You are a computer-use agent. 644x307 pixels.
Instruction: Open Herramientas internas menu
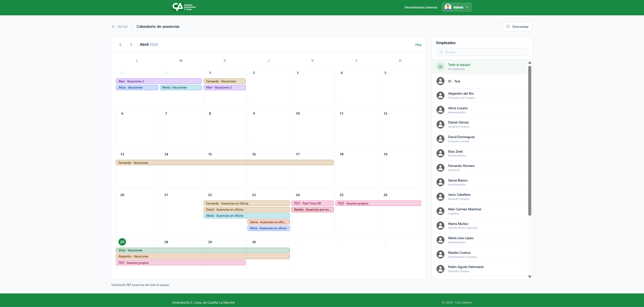[421, 7]
